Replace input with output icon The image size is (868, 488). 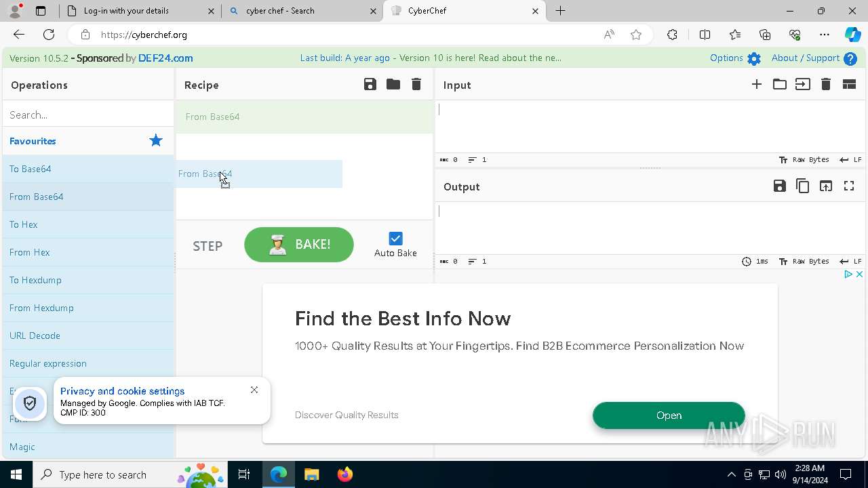(x=826, y=186)
